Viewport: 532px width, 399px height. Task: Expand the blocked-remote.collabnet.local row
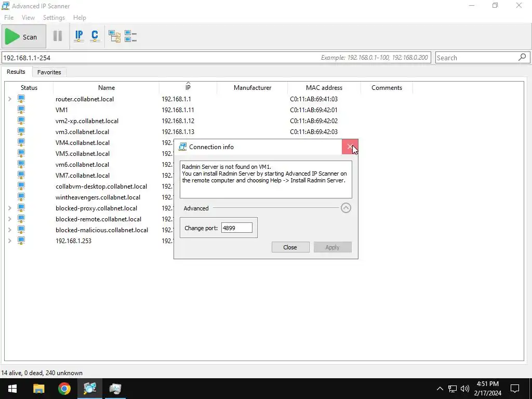10,219
